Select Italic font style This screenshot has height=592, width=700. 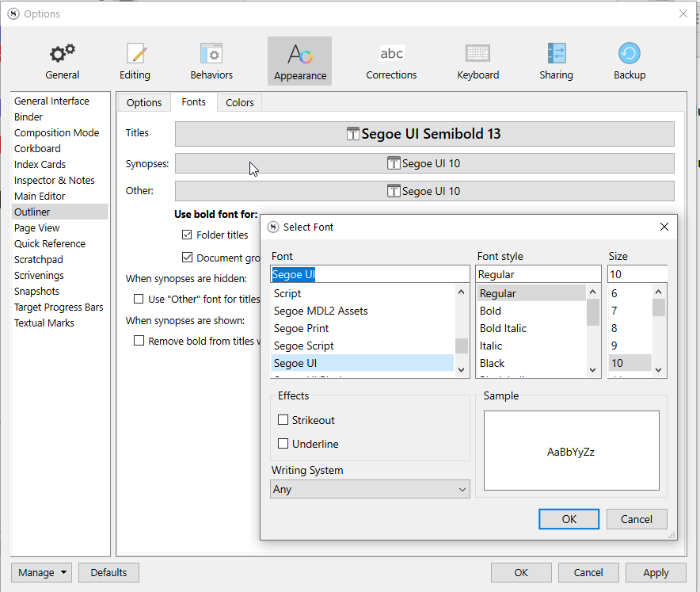[x=531, y=346]
